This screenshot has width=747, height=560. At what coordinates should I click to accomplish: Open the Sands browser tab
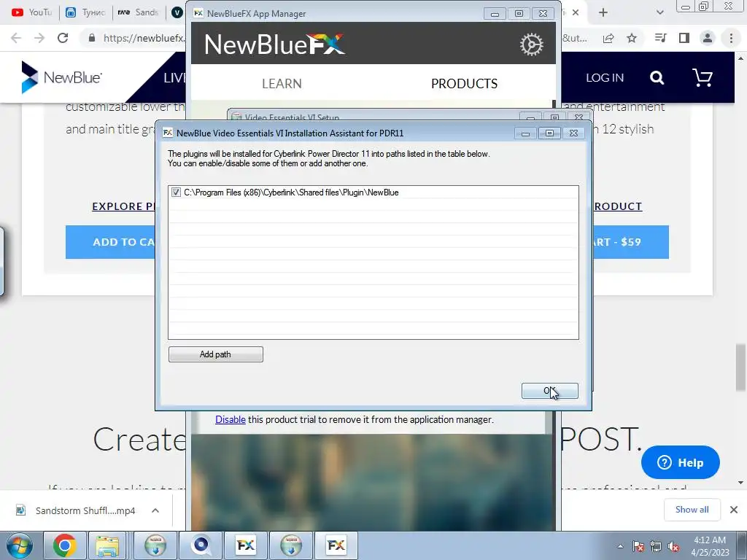click(x=138, y=12)
